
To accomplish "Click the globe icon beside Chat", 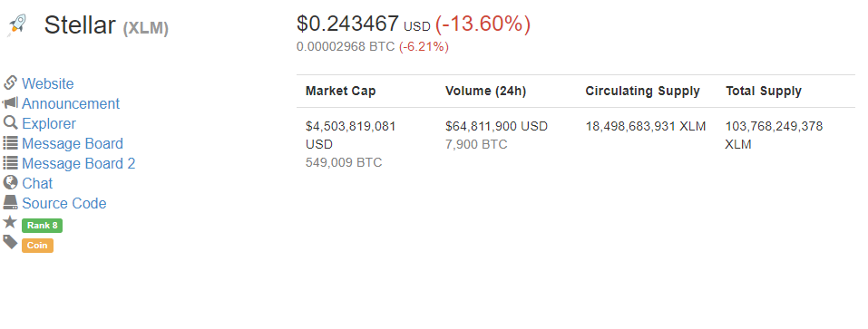I will point(10,182).
